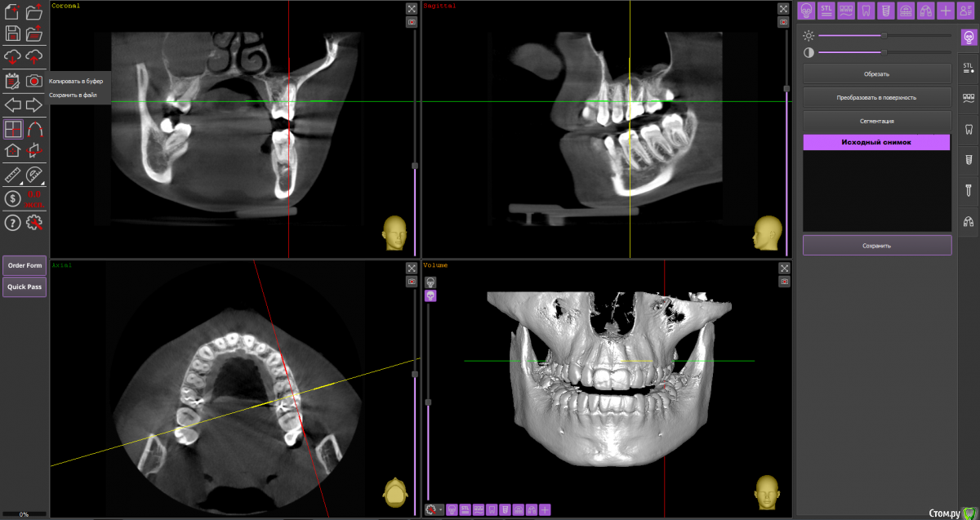
Task: Click the brightness slider handle
Action: click(x=884, y=35)
